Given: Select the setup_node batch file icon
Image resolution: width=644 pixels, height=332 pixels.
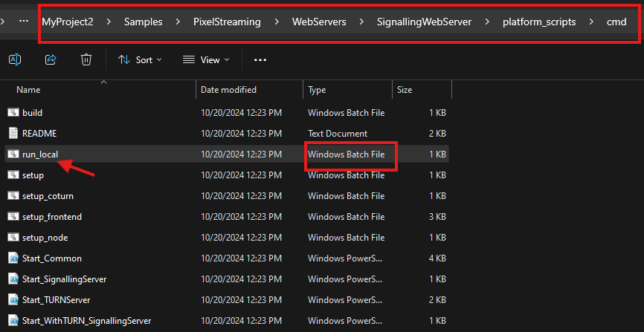Looking at the screenshot, I should (x=13, y=238).
